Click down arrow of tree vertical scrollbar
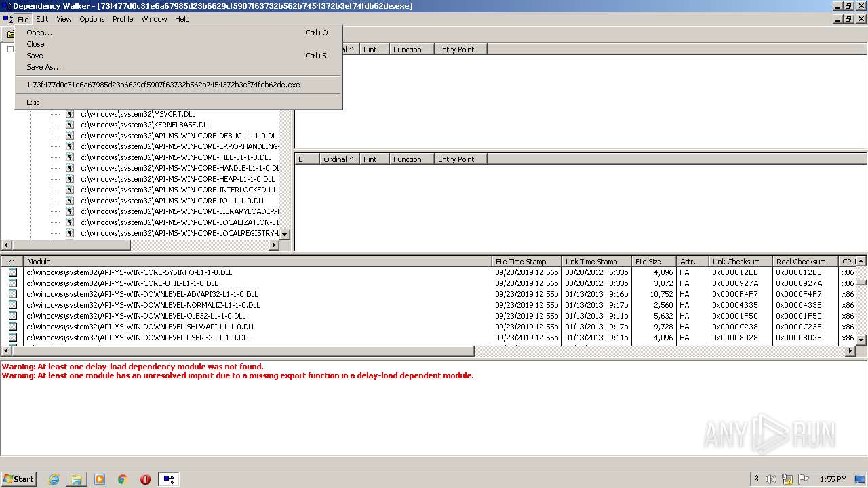This screenshot has height=488, width=868. pyautogui.click(x=285, y=234)
